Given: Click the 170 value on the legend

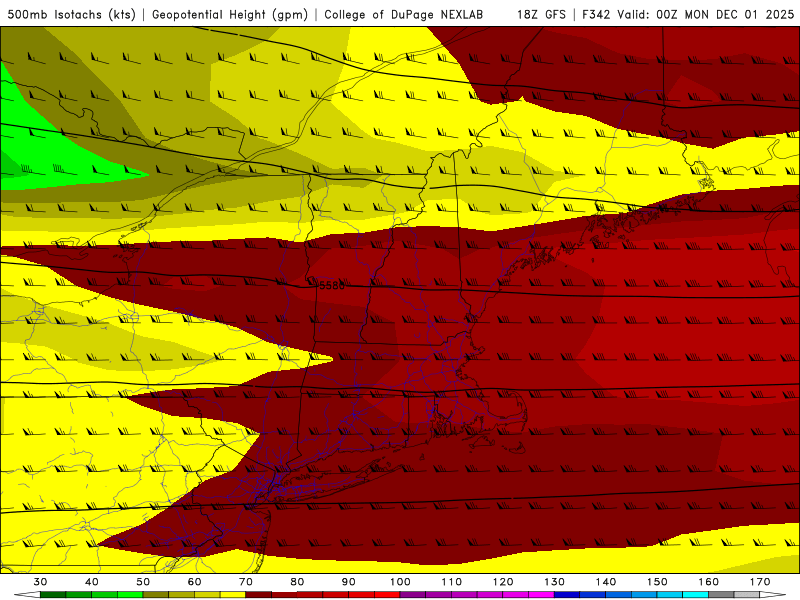Looking at the screenshot, I should pos(760,582).
